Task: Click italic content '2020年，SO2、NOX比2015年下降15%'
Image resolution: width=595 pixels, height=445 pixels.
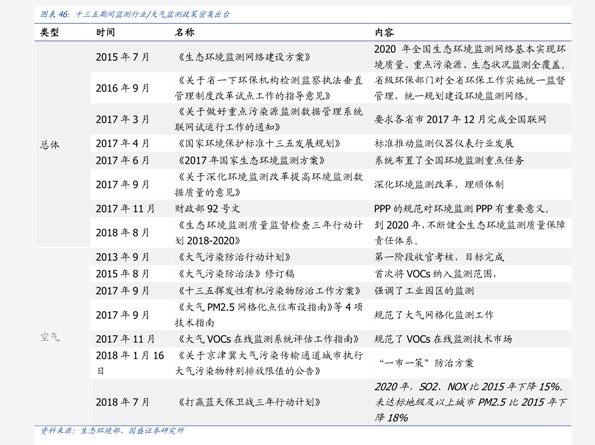Action: pos(469,387)
